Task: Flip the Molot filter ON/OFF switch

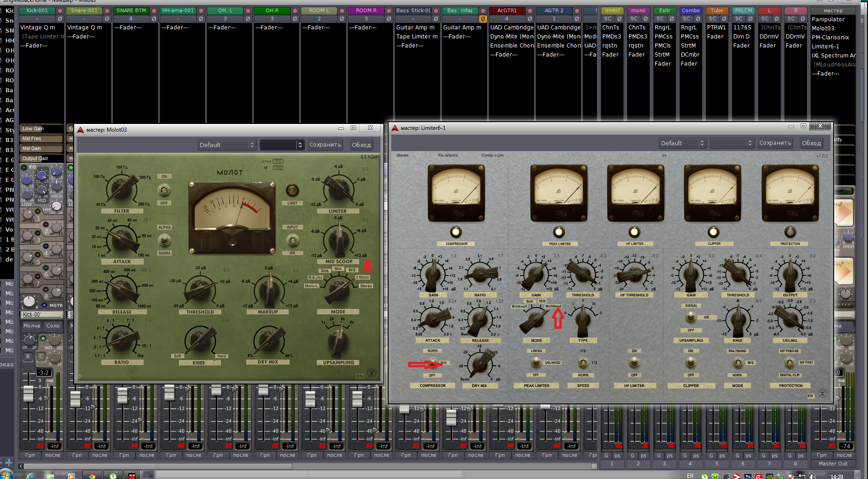Action: (164, 190)
